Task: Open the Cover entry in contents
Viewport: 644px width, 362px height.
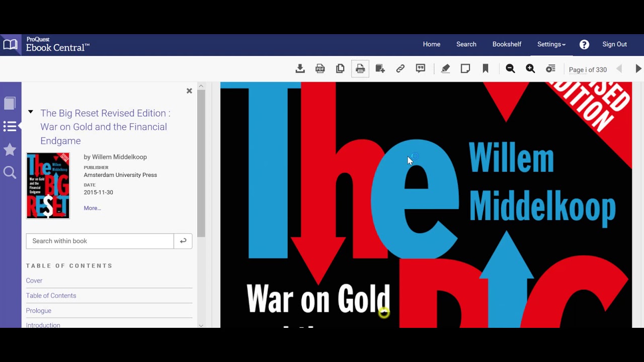Action: tap(34, 281)
